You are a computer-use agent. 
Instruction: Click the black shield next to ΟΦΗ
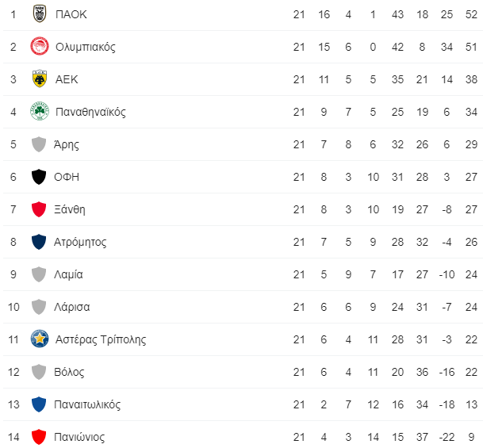[39, 177]
